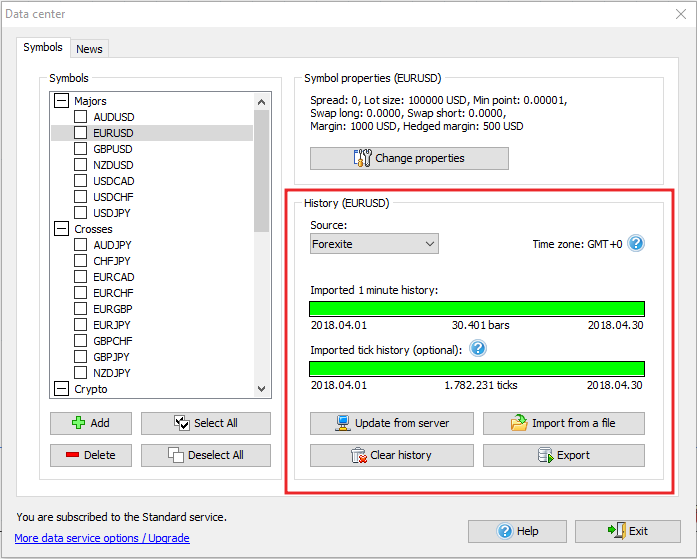Click help icon next to imported tick history
Viewport: 697px width, 559px height.
(x=478, y=349)
